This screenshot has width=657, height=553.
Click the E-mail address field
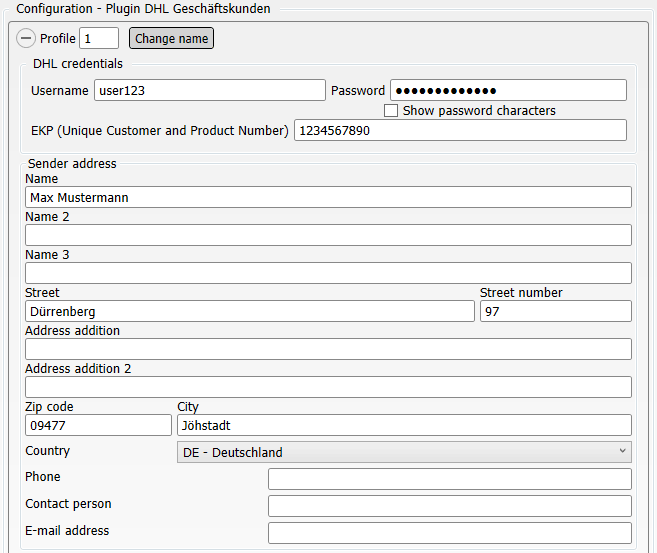coord(450,533)
